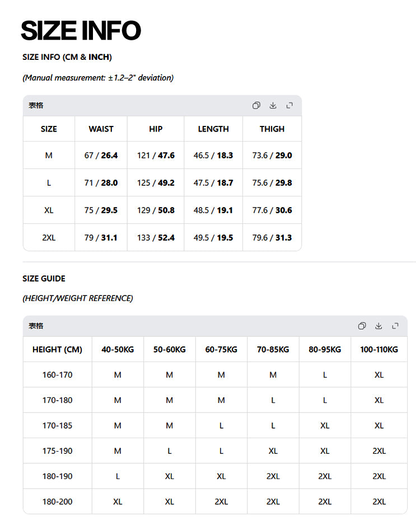Click the HIP column header
The image size is (420, 521).
(156, 129)
